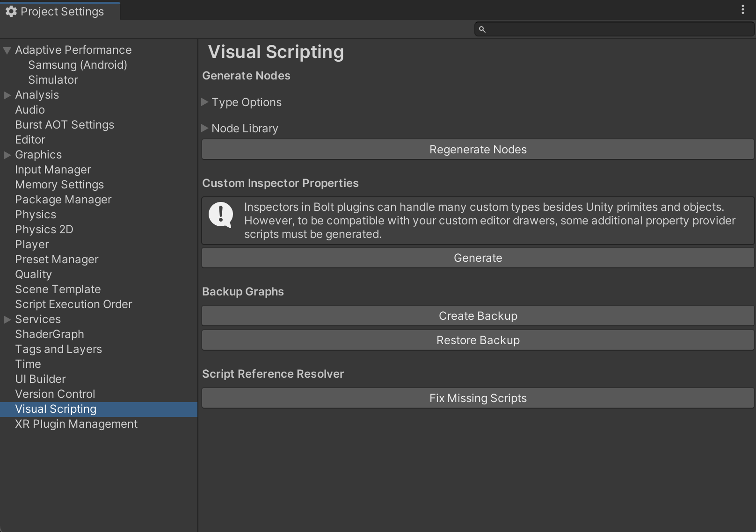Viewport: 756px width, 532px height.
Task: Open the three-dot menu in top-right corner
Action: [x=742, y=9]
